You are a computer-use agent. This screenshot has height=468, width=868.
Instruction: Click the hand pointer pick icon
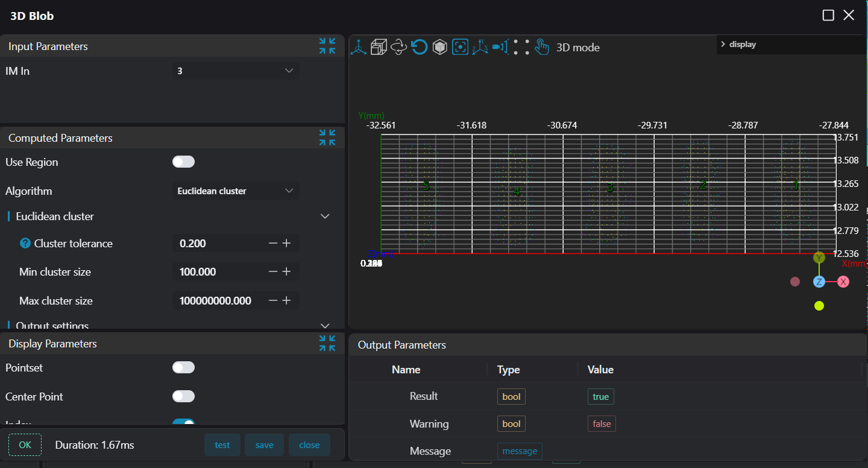pos(542,47)
